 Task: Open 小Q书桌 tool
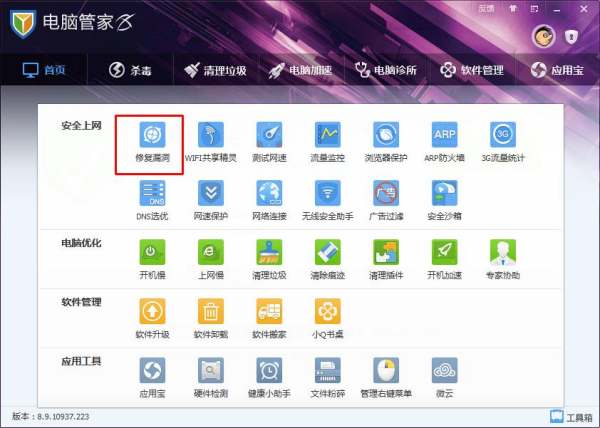[x=328, y=319]
